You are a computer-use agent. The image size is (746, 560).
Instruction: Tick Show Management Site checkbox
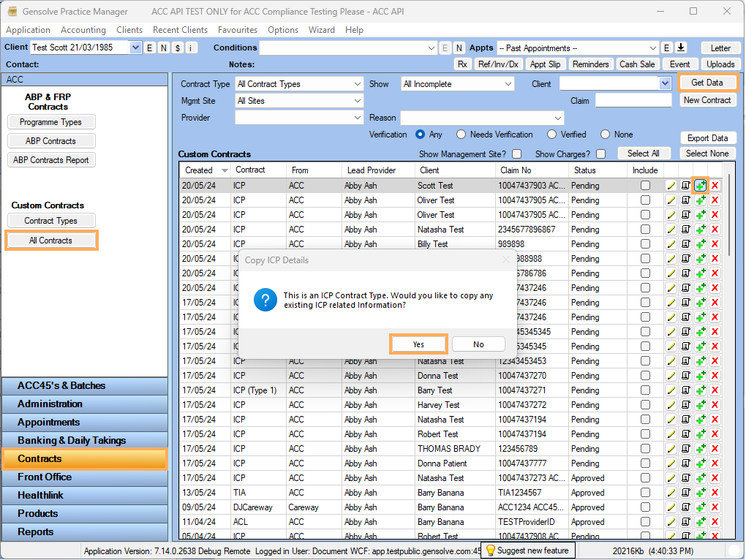[x=516, y=154]
